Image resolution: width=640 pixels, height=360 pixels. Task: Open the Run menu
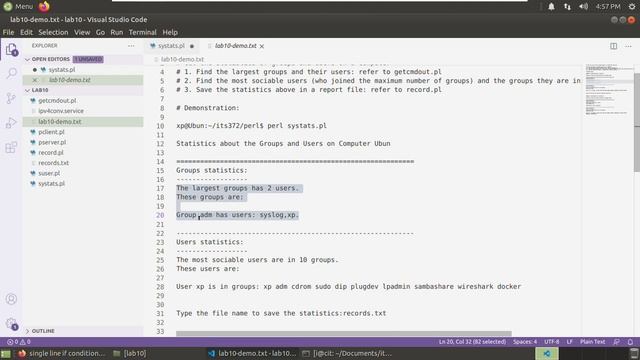point(116,32)
